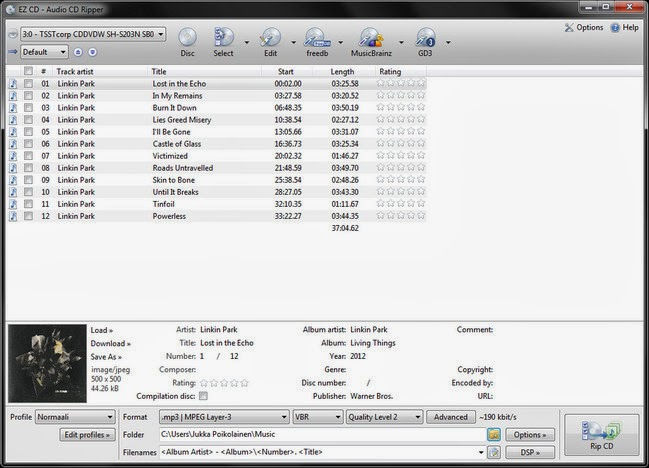This screenshot has height=468, width=649.
Task: Expand the dropdown arrow next to MusicBrainz
Action: tap(401, 42)
